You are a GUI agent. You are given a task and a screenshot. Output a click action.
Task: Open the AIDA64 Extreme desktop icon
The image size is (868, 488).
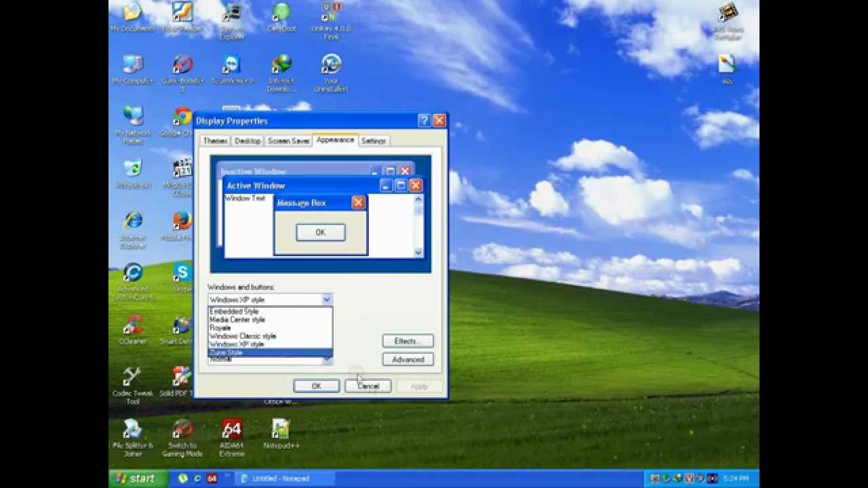click(232, 438)
